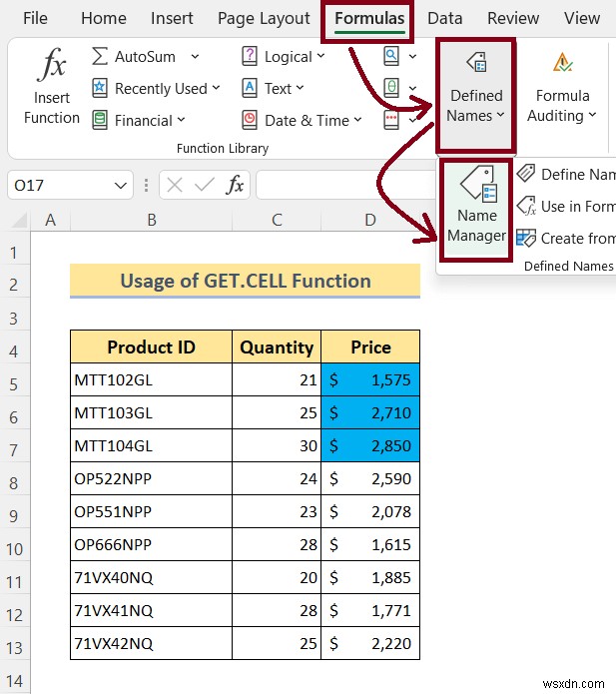This screenshot has height=694, width=616.
Task: Open Financial functions icon
Action: pos(100,120)
